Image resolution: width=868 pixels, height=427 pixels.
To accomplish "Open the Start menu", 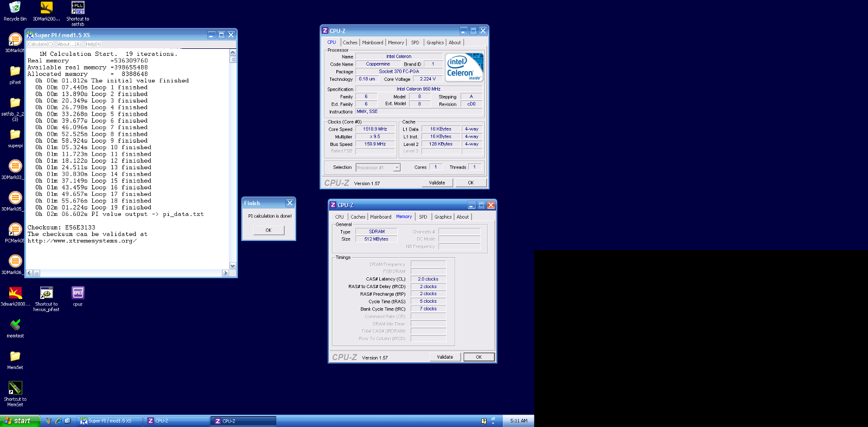I will point(20,420).
